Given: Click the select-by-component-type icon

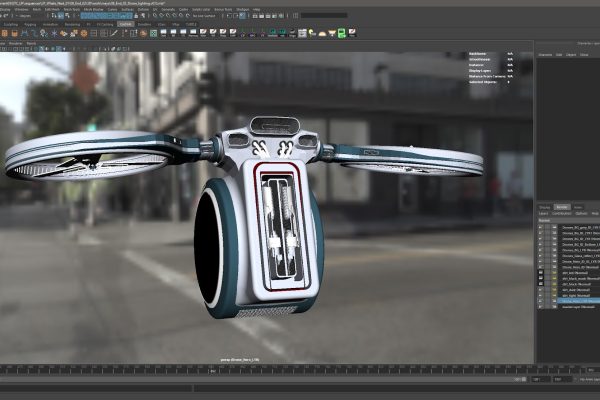Looking at the screenshot, I should point(67,16).
